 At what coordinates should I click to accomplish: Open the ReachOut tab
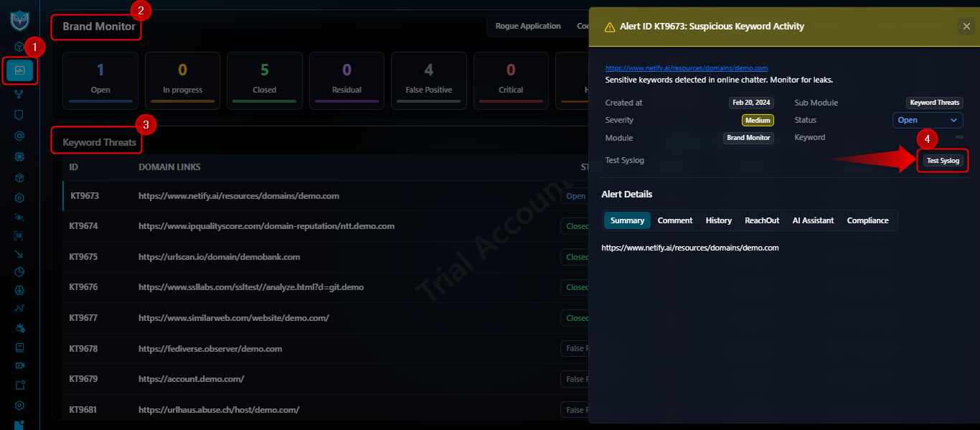point(762,220)
